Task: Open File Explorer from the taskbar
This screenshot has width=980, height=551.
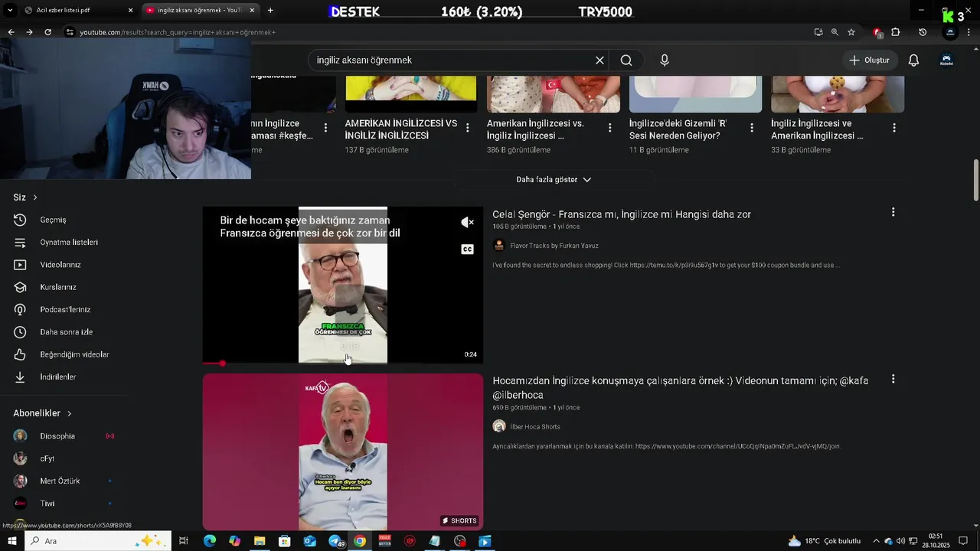Action: [260, 541]
